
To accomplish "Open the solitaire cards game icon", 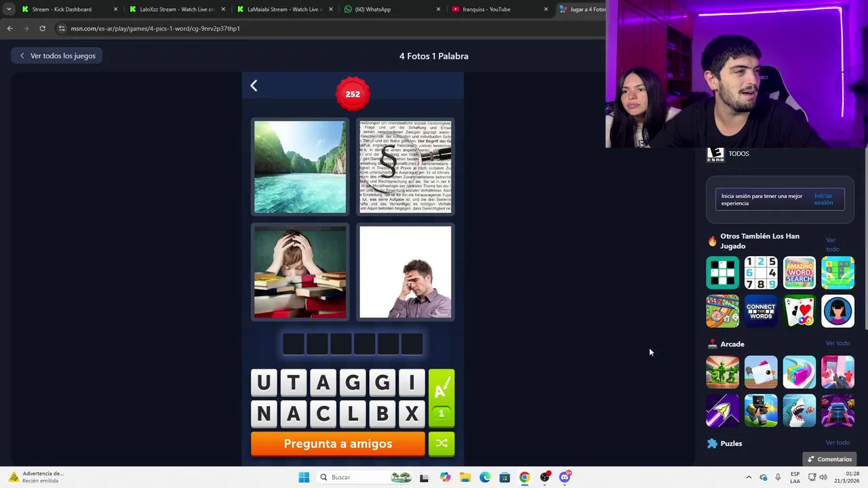I will (800, 311).
